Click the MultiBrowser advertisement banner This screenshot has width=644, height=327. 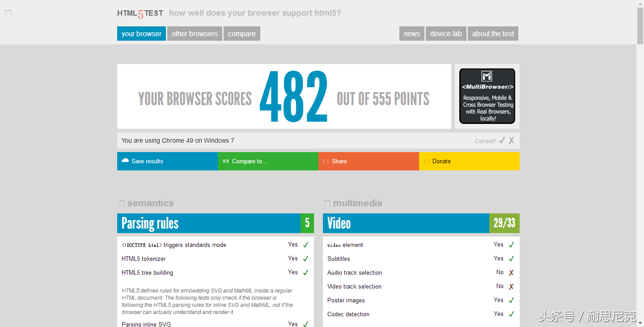[487, 96]
